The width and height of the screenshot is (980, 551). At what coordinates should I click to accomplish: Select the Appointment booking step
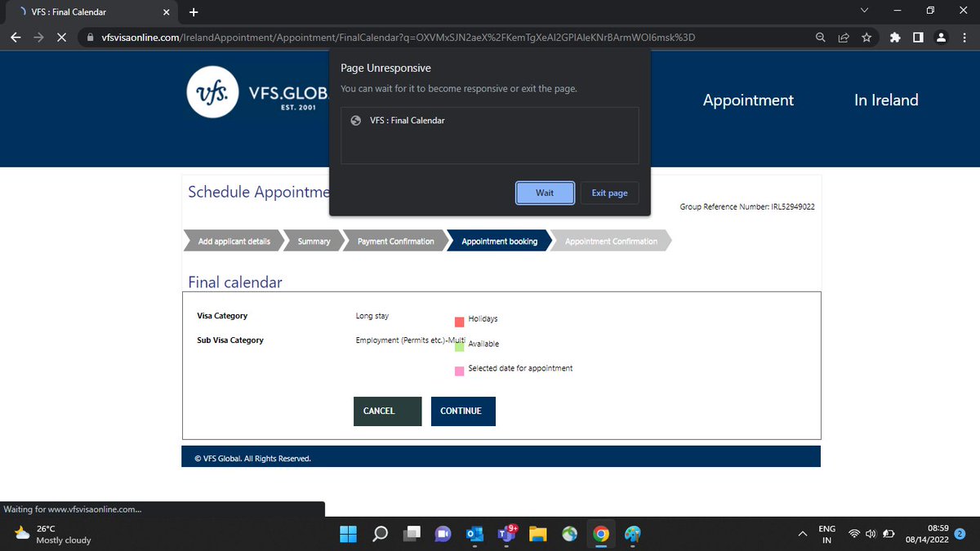500,242
